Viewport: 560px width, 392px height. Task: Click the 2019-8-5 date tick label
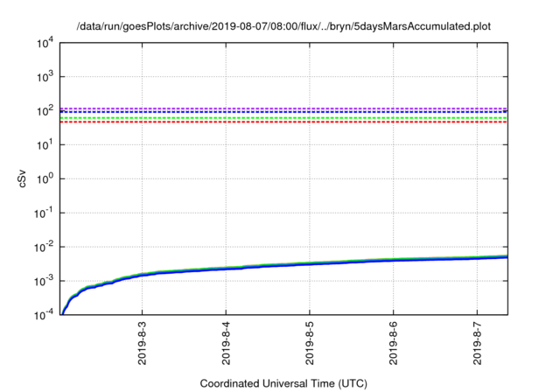(x=310, y=343)
